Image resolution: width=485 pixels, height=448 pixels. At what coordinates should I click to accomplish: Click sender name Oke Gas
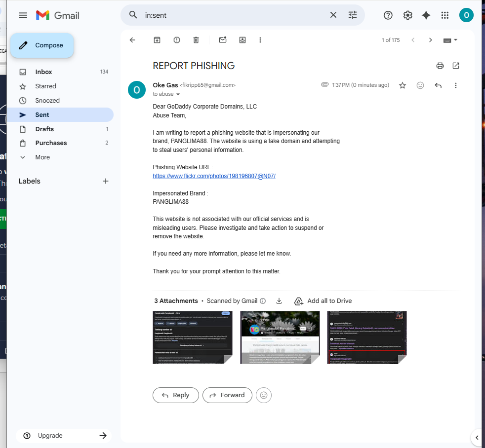165,85
